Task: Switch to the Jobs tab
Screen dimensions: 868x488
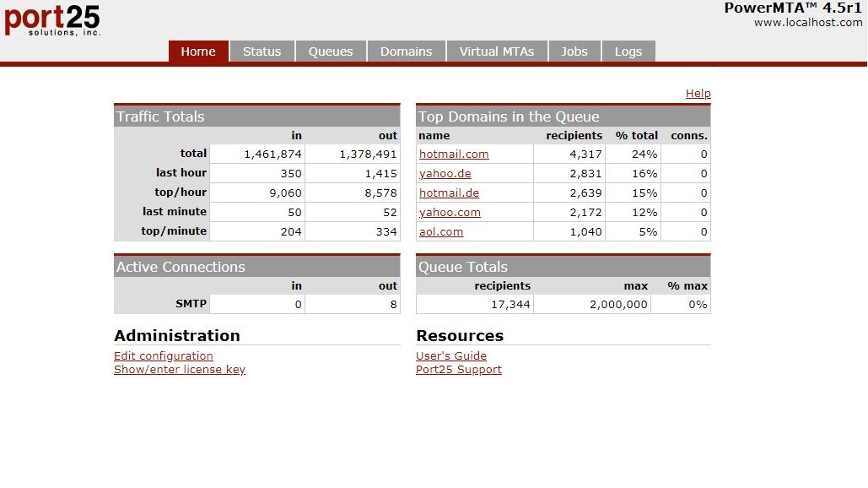Action: [574, 52]
